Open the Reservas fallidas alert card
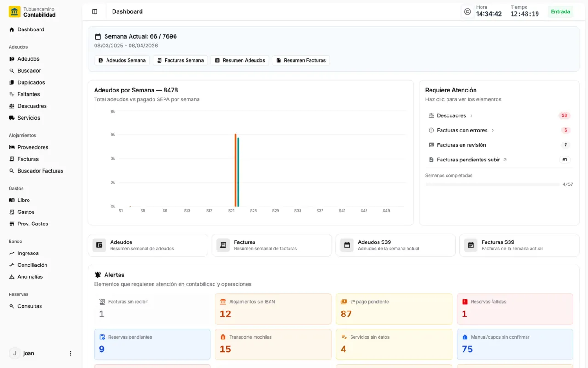The height and width of the screenshot is (368, 588). click(515, 309)
